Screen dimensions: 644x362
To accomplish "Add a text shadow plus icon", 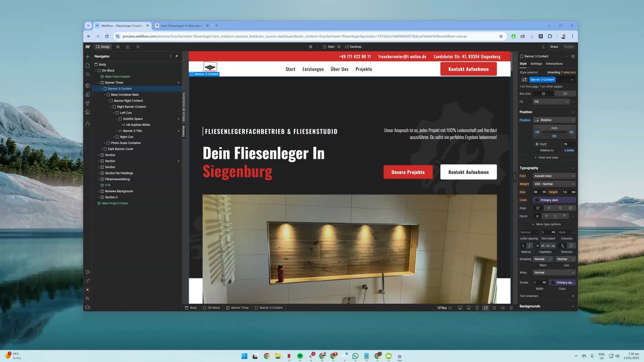I will click(x=573, y=296).
